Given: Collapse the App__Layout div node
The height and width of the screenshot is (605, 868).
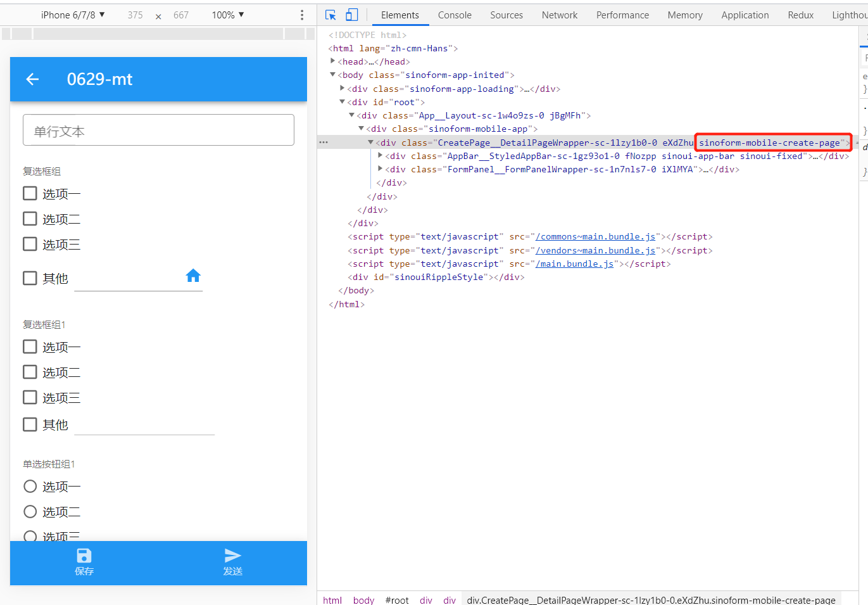Looking at the screenshot, I should (352, 115).
